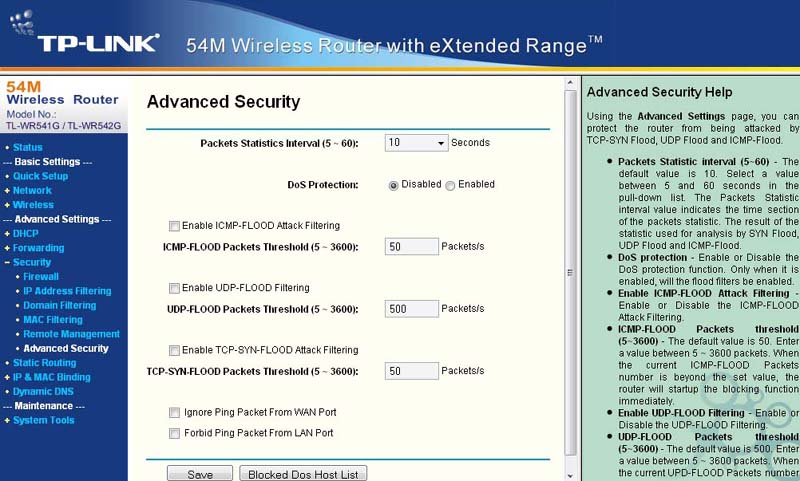
Task: Open the Status page
Action: pos(28,147)
